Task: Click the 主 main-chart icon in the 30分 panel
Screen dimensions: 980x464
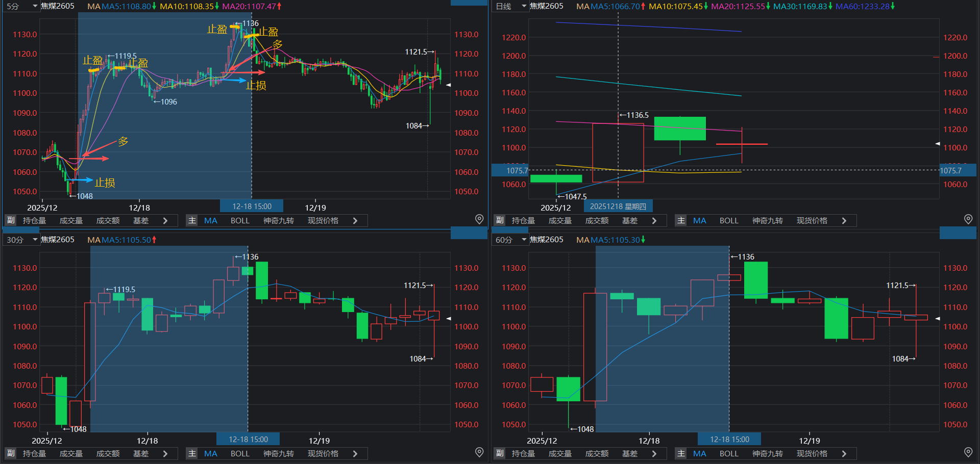Action: (x=192, y=453)
